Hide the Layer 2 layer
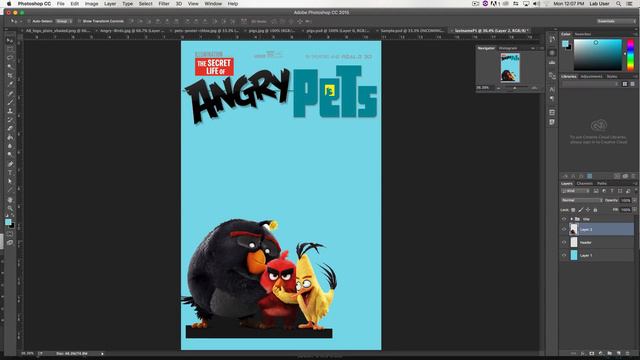640x360 pixels. click(x=564, y=229)
